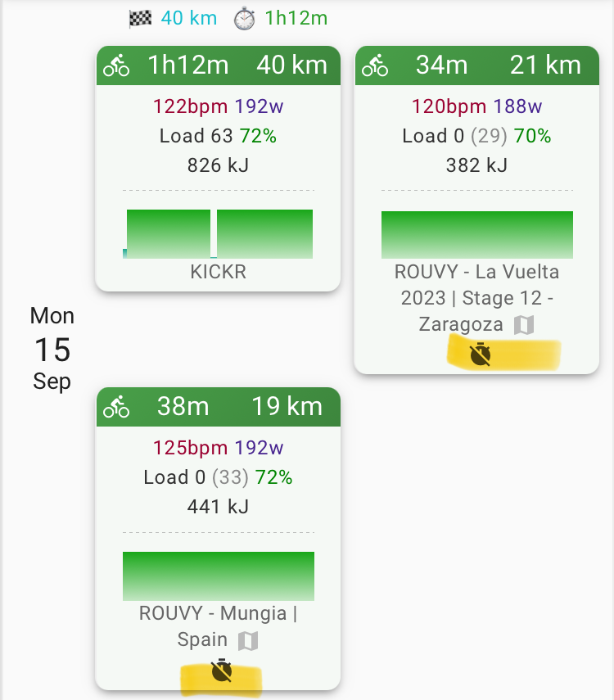Open the map icon next to Zaragoza
Screen dimensions: 614x700
coord(524,325)
